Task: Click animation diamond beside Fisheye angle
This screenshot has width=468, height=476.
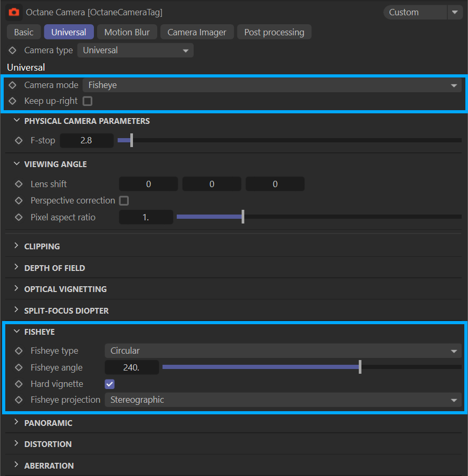Action: click(19, 367)
